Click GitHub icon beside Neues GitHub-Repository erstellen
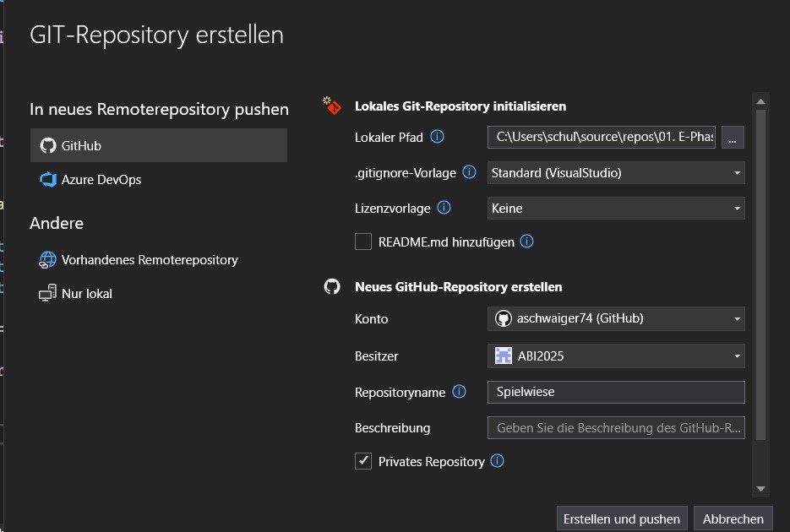 (x=332, y=287)
